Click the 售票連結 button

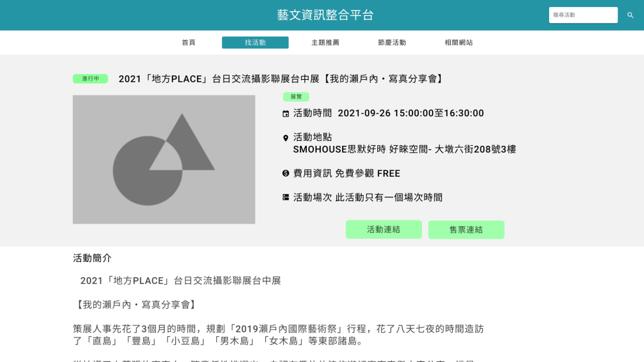coord(466,229)
